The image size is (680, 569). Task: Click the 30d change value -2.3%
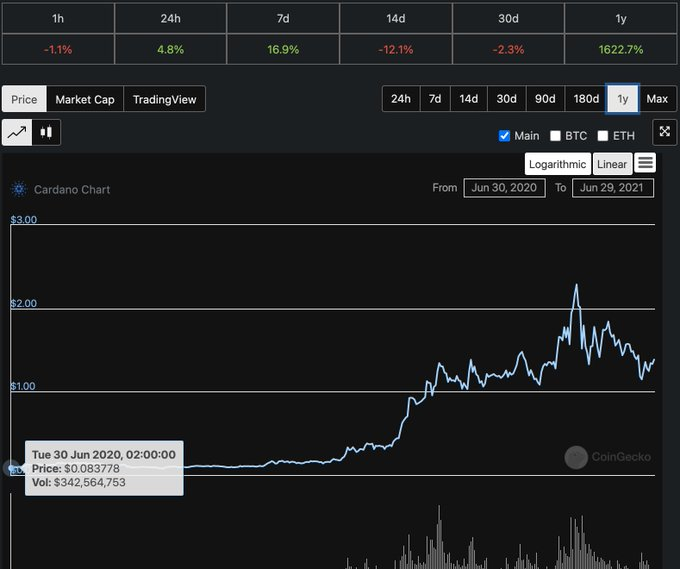point(508,49)
